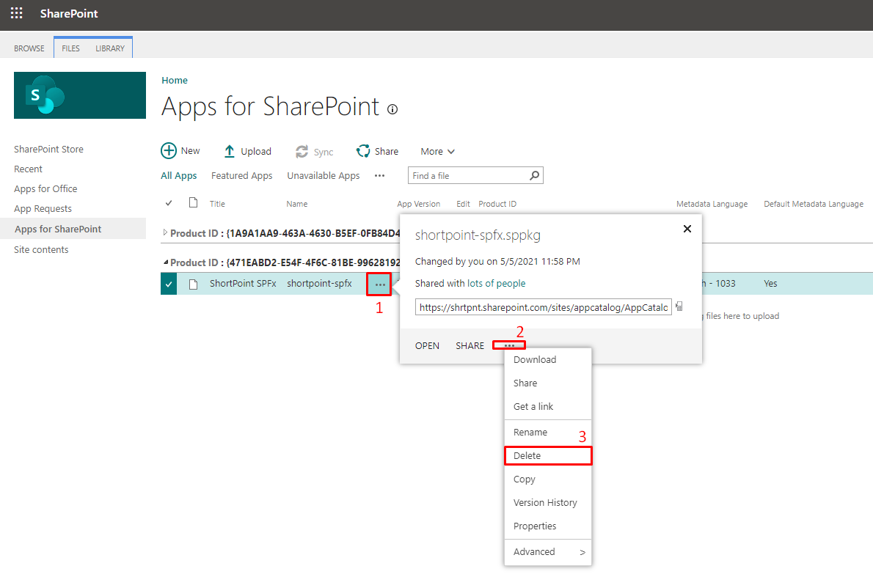Toggle the ShortPoint SPFx row checkbox
Image resolution: width=873 pixels, height=588 pixels.
(x=169, y=284)
